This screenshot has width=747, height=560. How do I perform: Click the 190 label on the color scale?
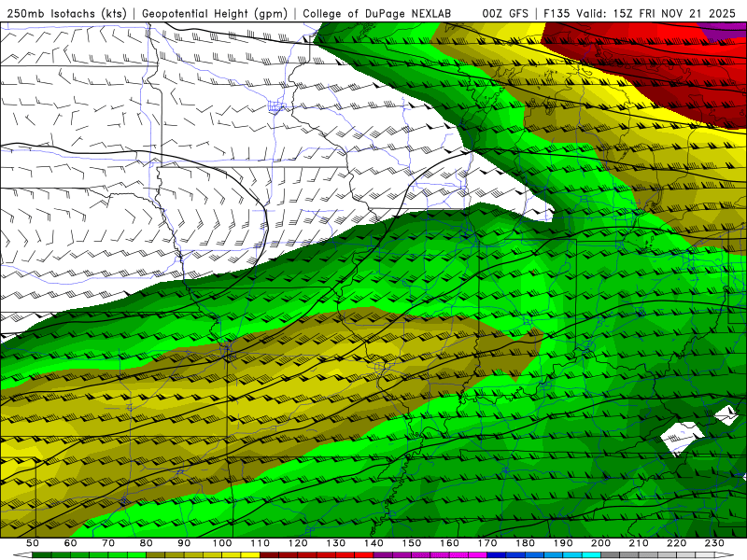563,543
